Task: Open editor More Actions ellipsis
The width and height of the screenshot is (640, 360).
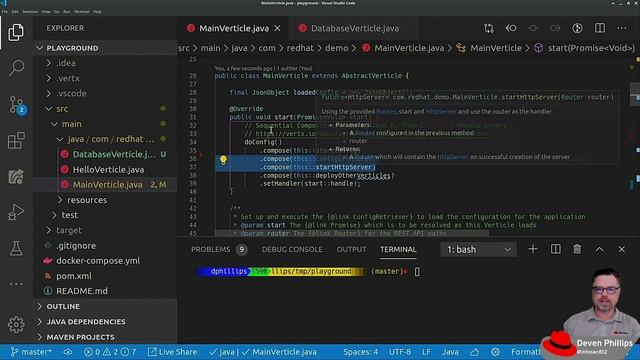Action: tap(622, 28)
